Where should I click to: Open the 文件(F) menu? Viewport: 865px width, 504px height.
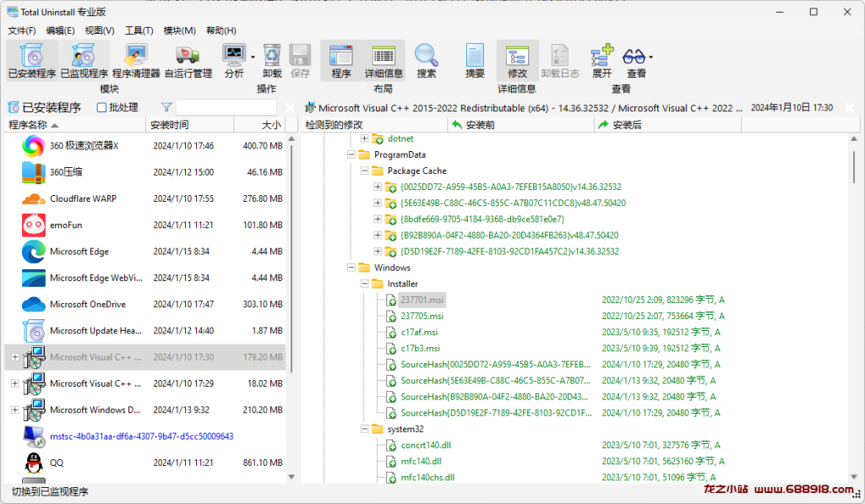(x=22, y=30)
